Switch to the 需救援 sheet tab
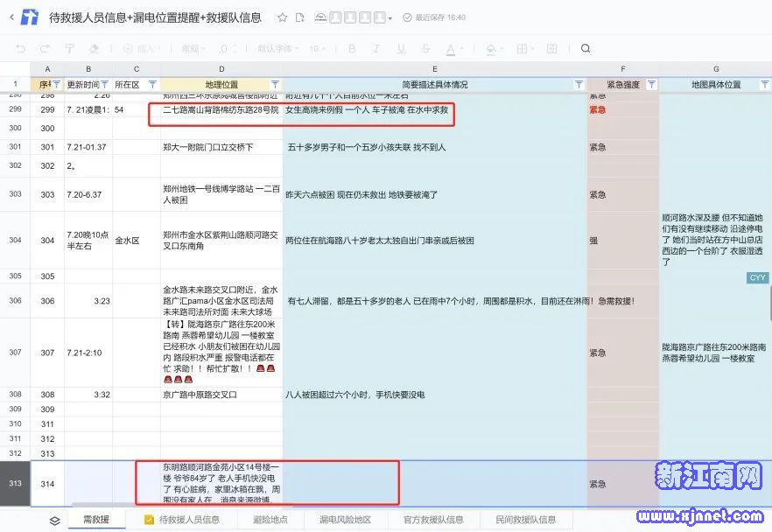The height and width of the screenshot is (532, 772). 96,519
